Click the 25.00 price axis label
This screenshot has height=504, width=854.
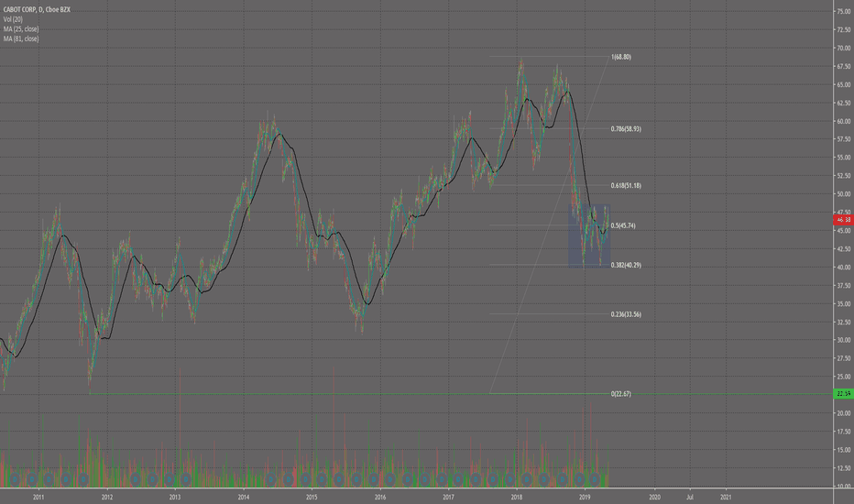844,377
